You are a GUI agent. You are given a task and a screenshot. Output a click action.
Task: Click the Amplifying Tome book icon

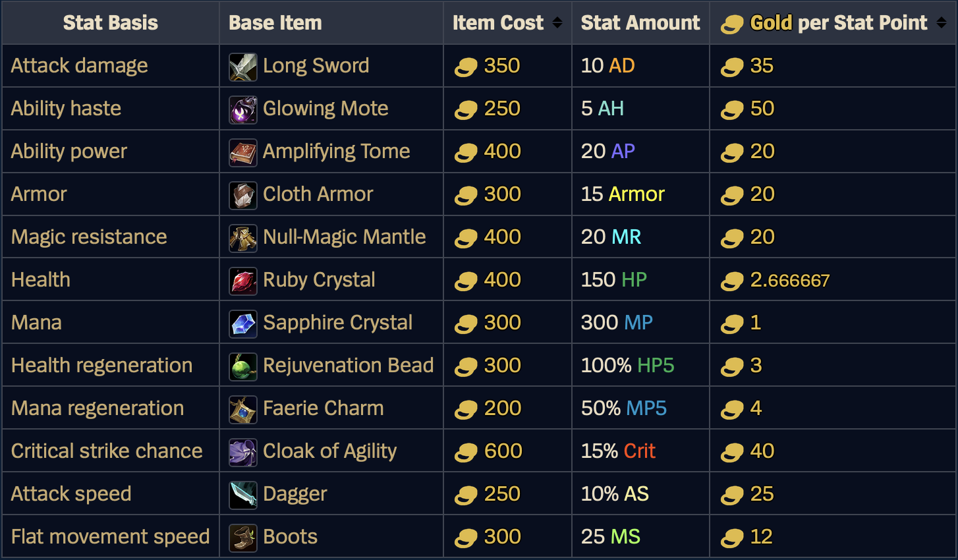pyautogui.click(x=242, y=153)
